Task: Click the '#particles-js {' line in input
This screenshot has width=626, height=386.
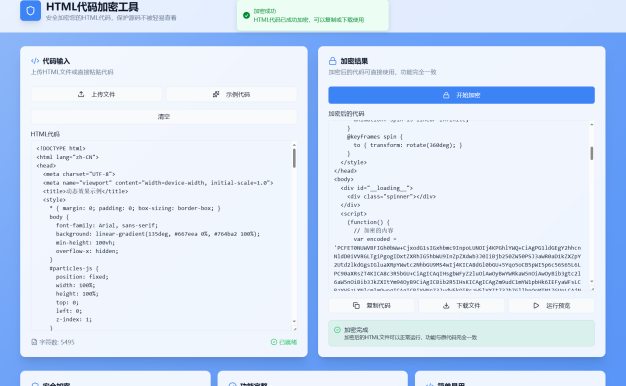Action: click(74, 268)
